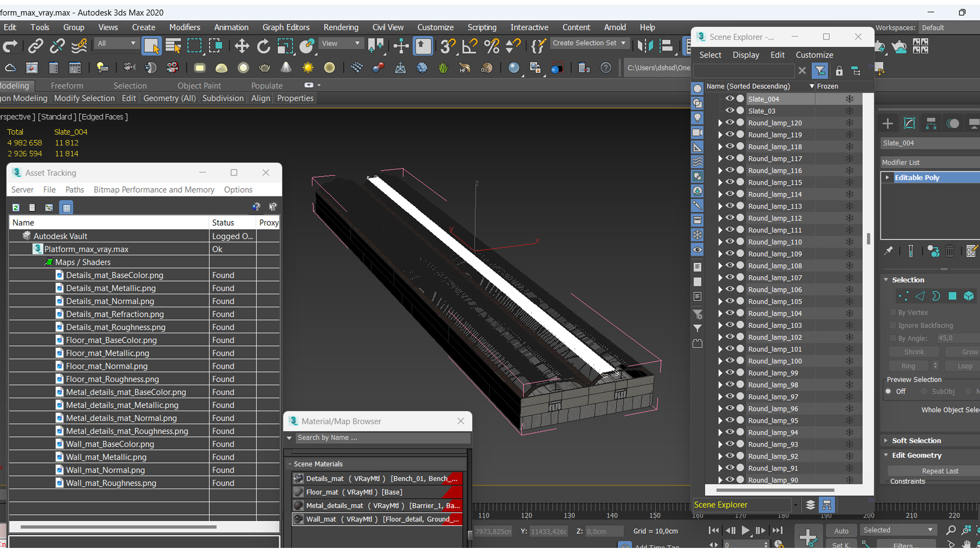Toggle the Ring selection mode icon

click(908, 366)
